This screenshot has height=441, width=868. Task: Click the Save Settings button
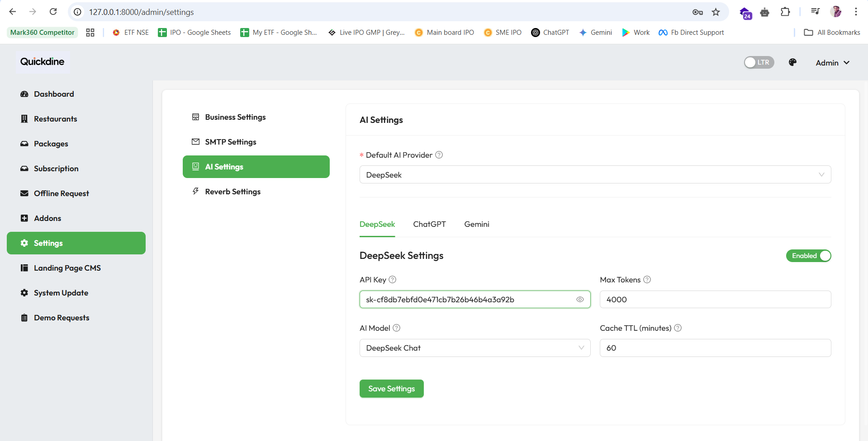coord(392,389)
